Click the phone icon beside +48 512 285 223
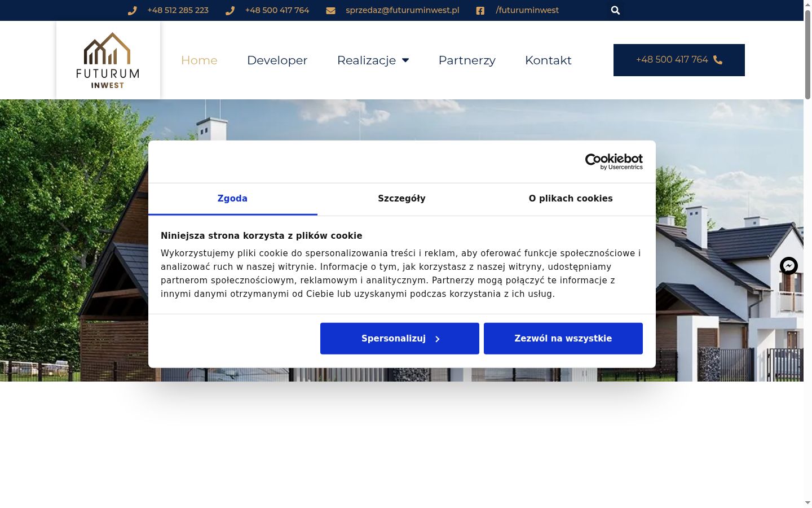The image size is (812, 508). [x=132, y=10]
